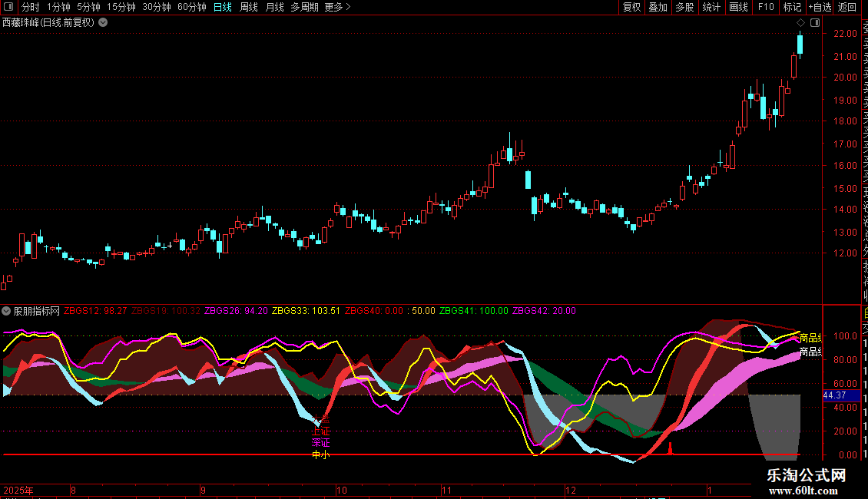Toggle 复权 price adjustment
Image resolution: width=868 pixels, height=499 pixels.
[631, 8]
